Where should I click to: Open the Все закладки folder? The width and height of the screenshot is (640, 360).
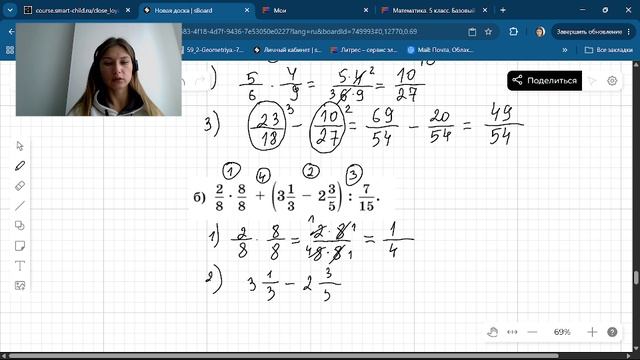609,50
